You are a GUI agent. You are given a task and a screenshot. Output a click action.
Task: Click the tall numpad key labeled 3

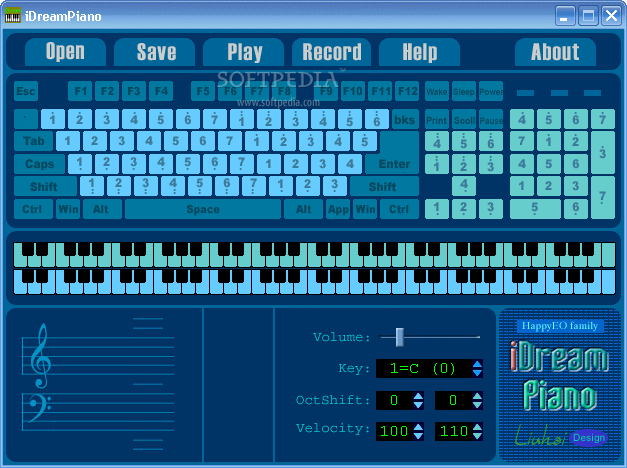pos(603,152)
